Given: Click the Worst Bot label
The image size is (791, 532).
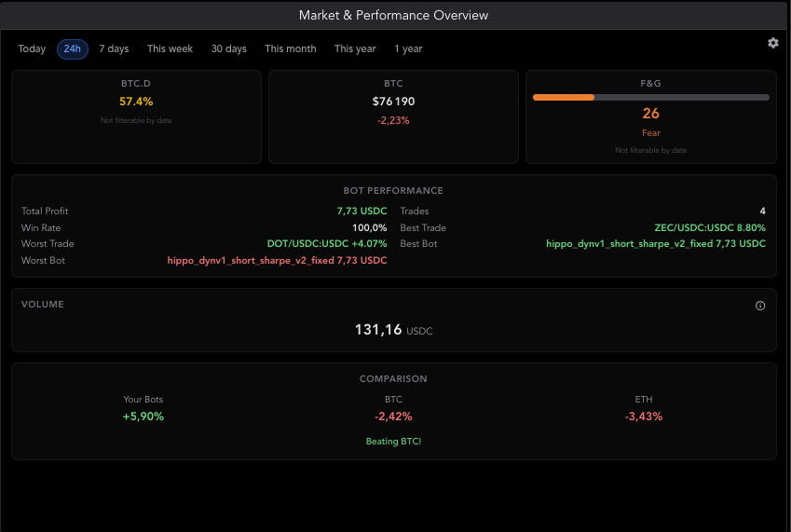Looking at the screenshot, I should click(43, 261).
